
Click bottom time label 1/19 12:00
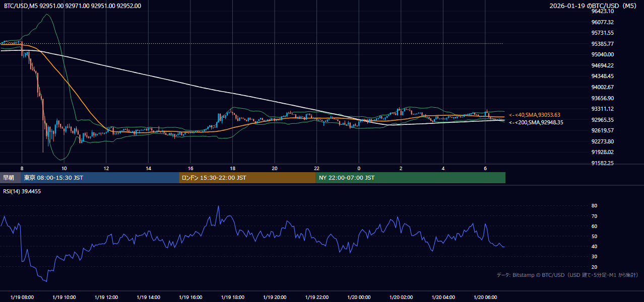(106, 297)
